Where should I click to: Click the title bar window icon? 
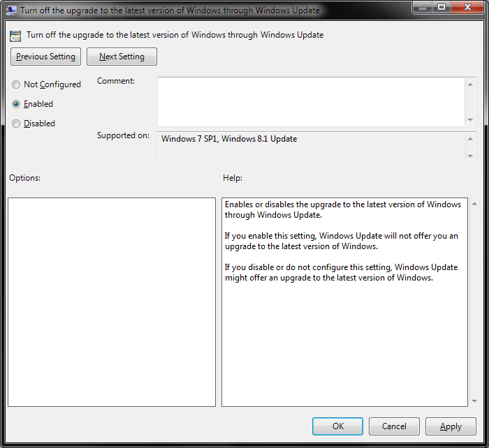[x=11, y=10]
